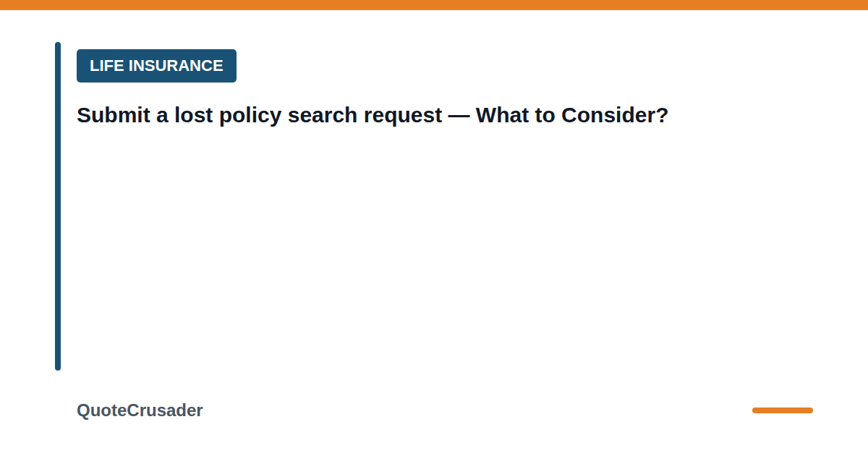Click the LIFE INSURANCE category badge

coord(156,66)
